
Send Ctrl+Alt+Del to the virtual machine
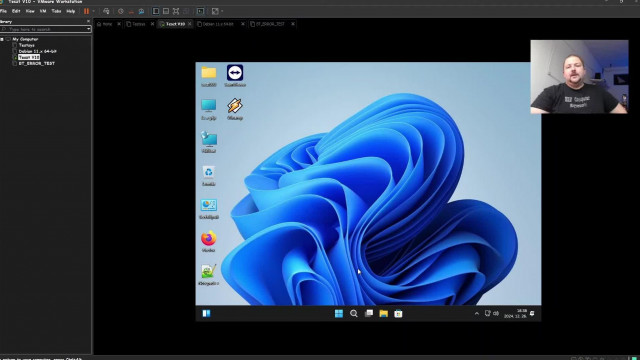pyautogui.click(x=106, y=11)
